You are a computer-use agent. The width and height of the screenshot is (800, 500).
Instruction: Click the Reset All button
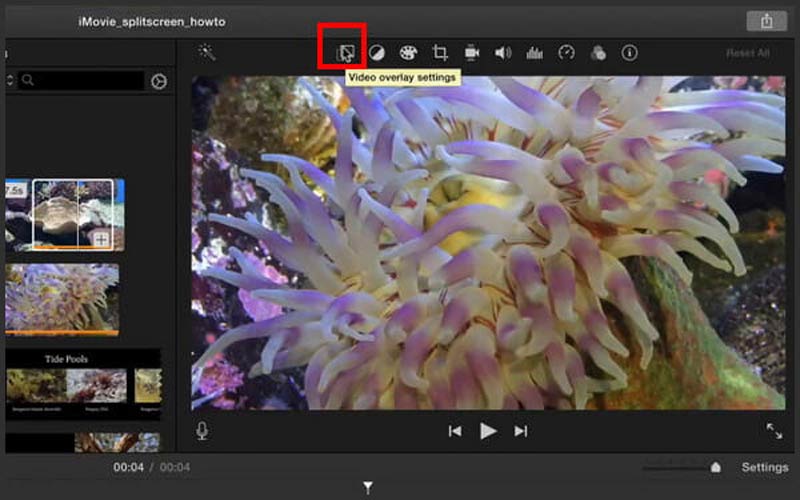point(747,53)
